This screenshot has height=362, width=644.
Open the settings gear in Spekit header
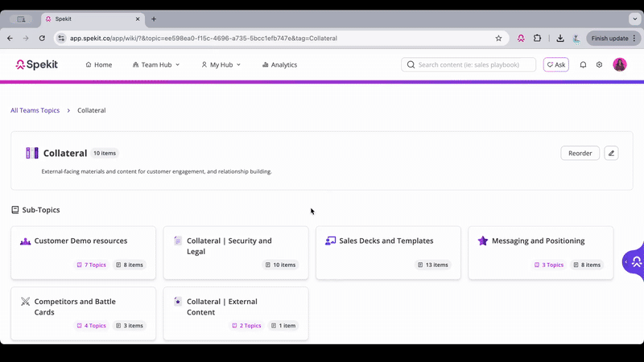click(599, 65)
